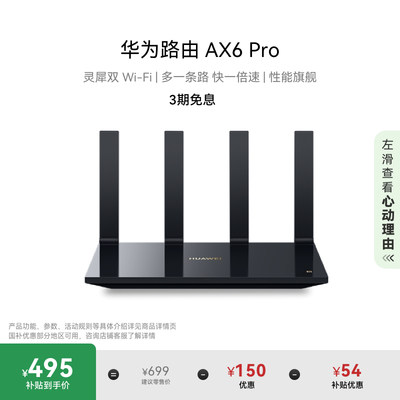
Task: Click the 3期免息 installment text
Action: [x=192, y=100]
